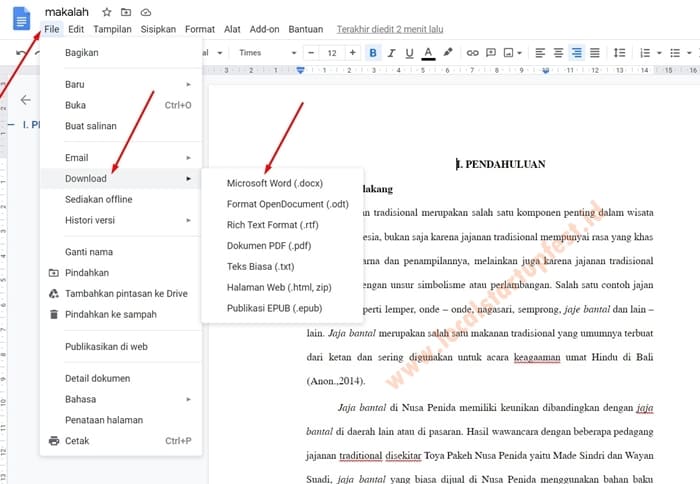Select Sediakan offline
The image size is (700, 484).
tap(121, 199)
